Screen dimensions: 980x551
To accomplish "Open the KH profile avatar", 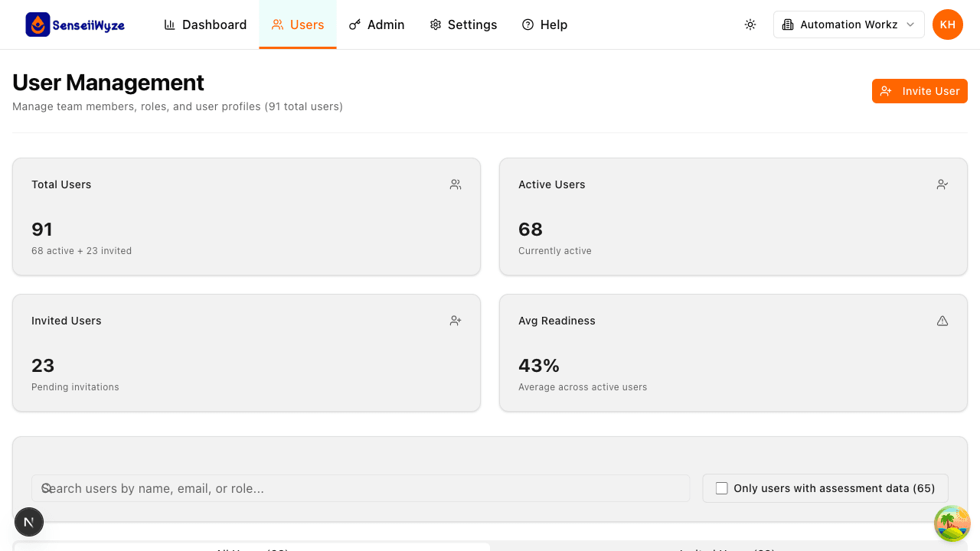I will coord(947,24).
